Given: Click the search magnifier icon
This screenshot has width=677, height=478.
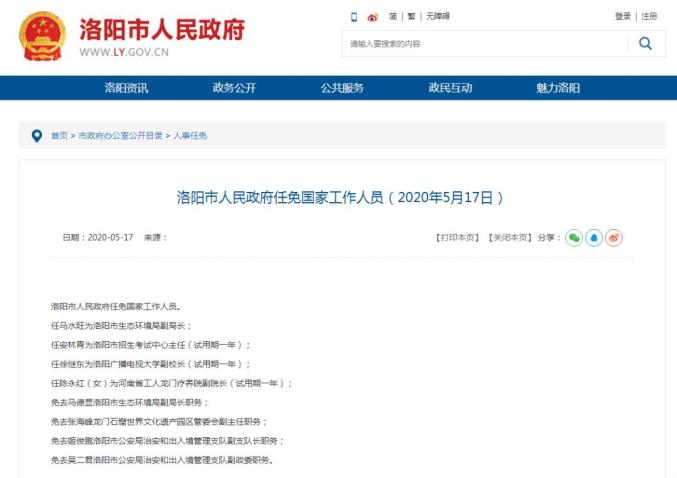Looking at the screenshot, I should tap(645, 43).
